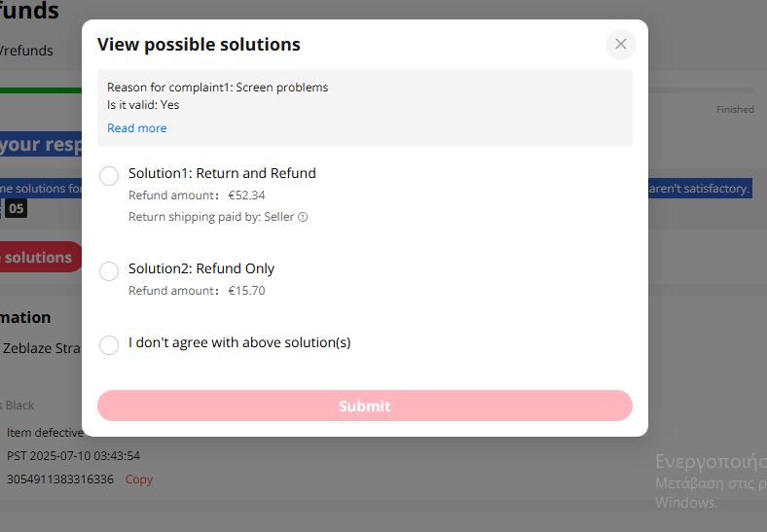Expand complaint details with Read more
Screen dimensions: 767x532
click(x=137, y=128)
